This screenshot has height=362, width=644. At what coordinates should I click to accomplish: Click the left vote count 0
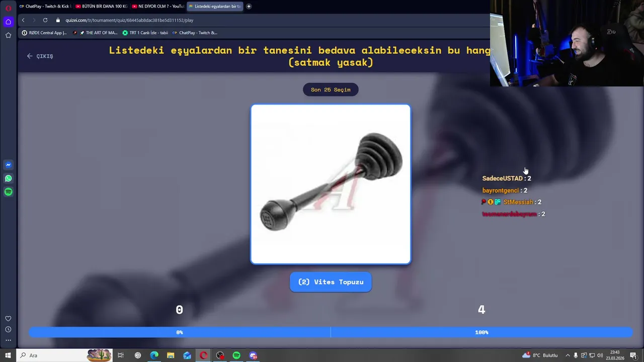179,310
